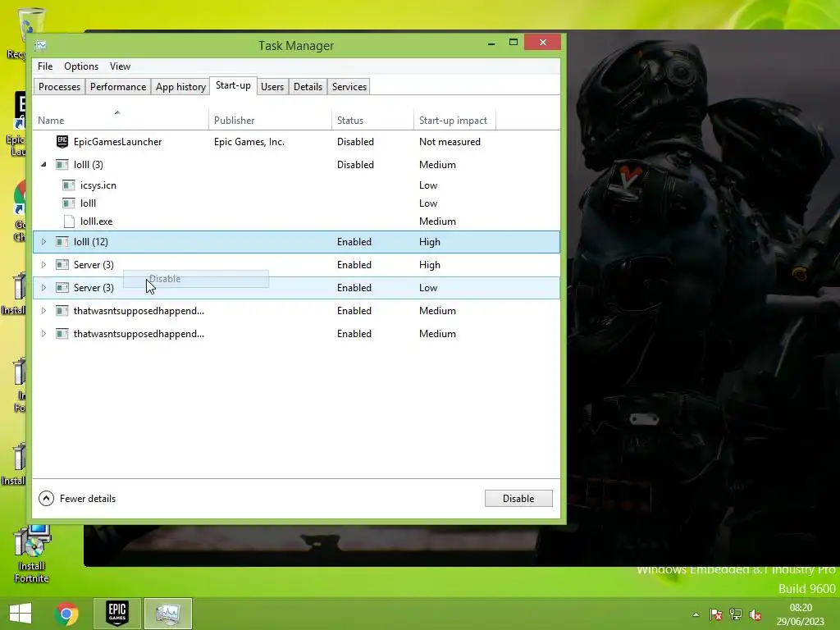Click the lolll (12) row icon
840x630 pixels.
click(62, 242)
